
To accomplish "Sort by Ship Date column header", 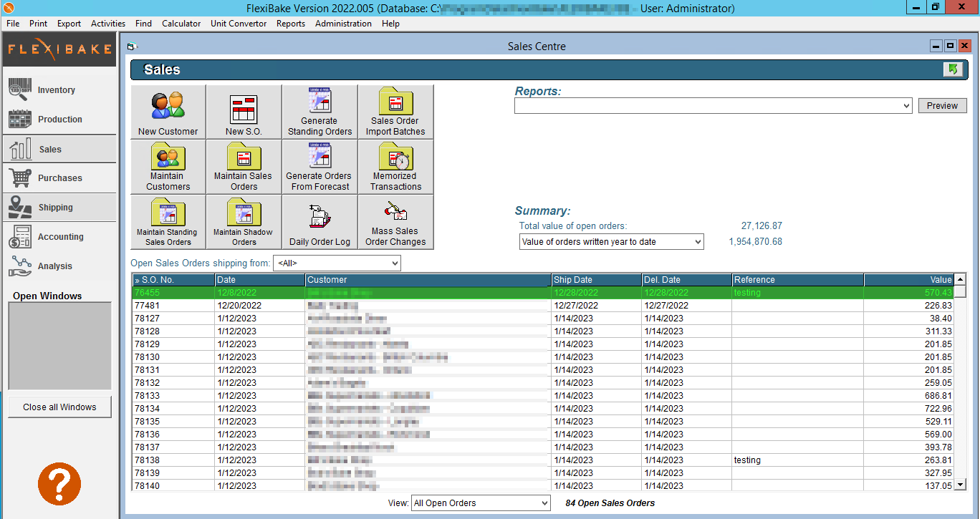I will [596, 280].
